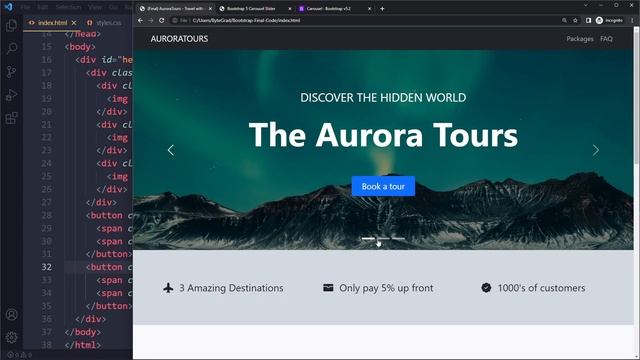Viewport: 640px width, 360px height.
Task: Open the Extensions view
Action: [x=11, y=118]
